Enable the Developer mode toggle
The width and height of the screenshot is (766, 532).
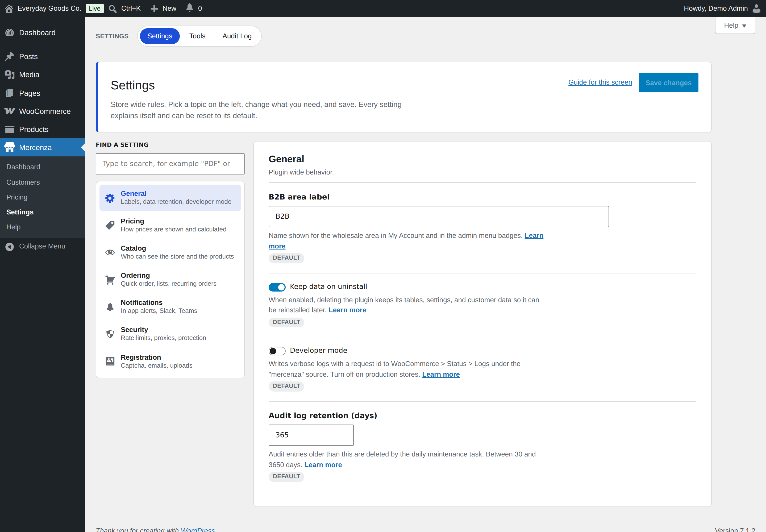pyautogui.click(x=277, y=351)
